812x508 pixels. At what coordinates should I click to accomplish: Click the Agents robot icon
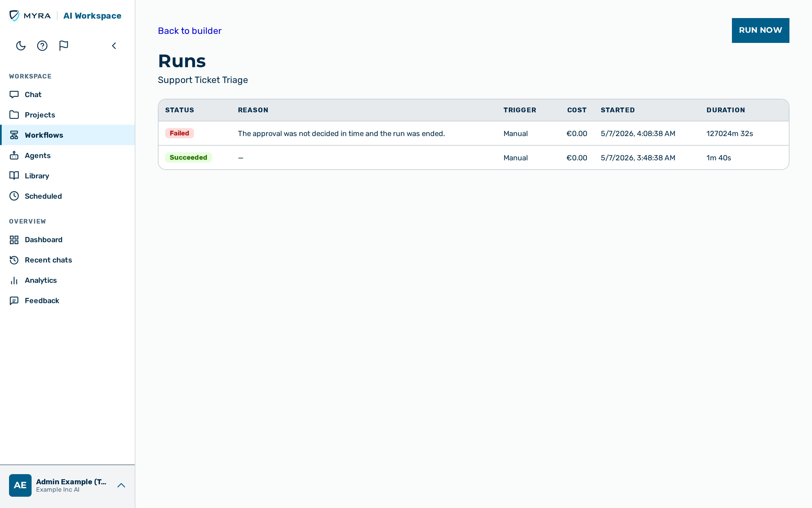[14, 155]
